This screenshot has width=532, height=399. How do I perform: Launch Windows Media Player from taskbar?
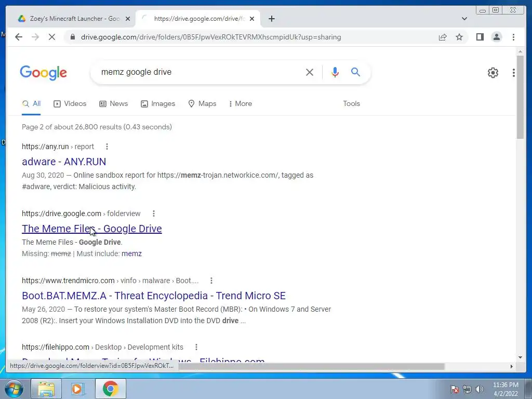click(78, 389)
